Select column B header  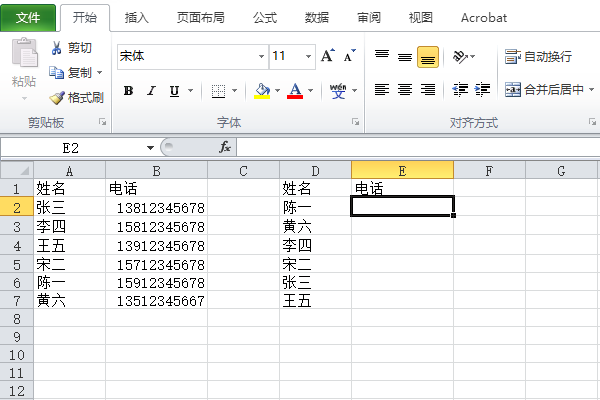(x=157, y=171)
